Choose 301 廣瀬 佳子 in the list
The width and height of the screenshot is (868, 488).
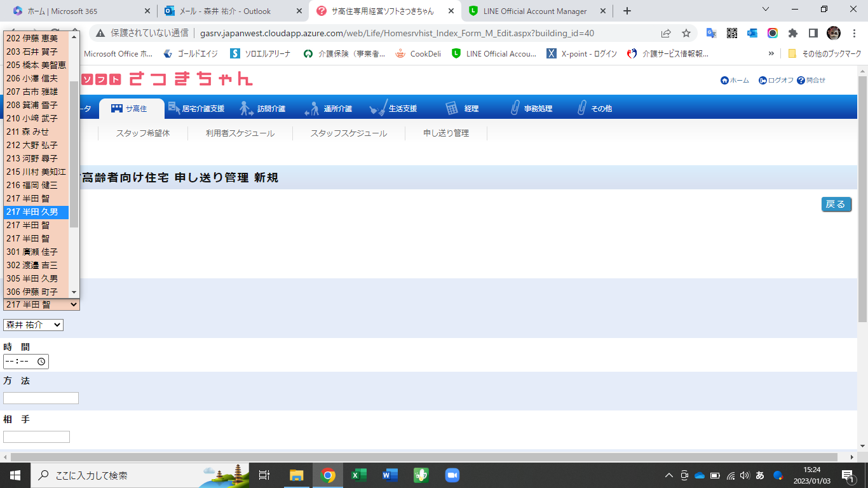coord(32,252)
